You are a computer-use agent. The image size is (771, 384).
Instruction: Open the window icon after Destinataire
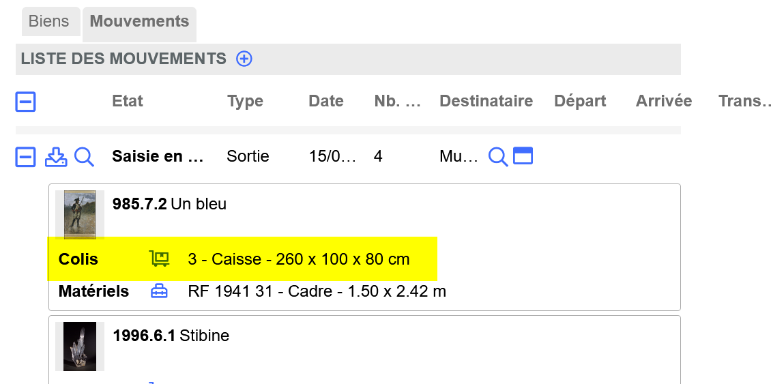523,156
